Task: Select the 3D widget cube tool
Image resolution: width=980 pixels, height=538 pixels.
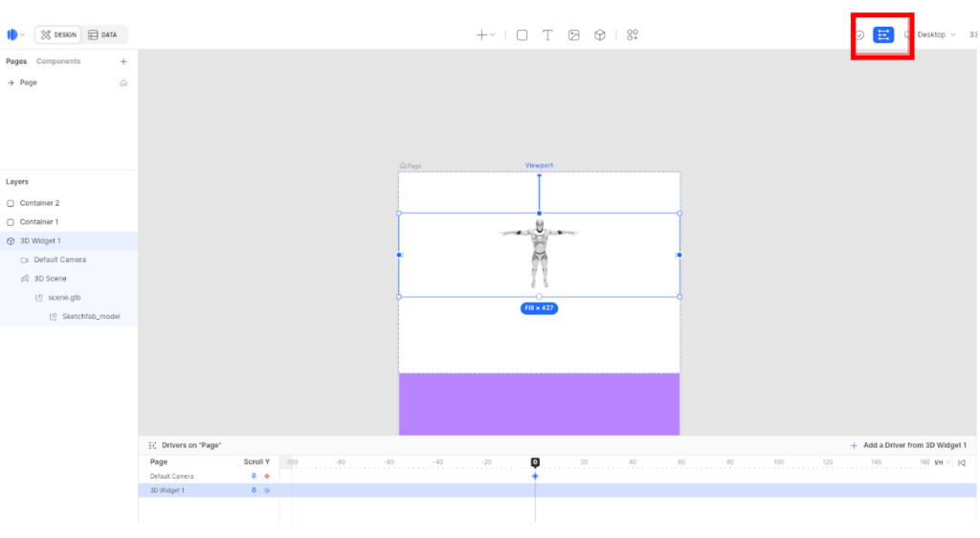Action: click(x=599, y=35)
